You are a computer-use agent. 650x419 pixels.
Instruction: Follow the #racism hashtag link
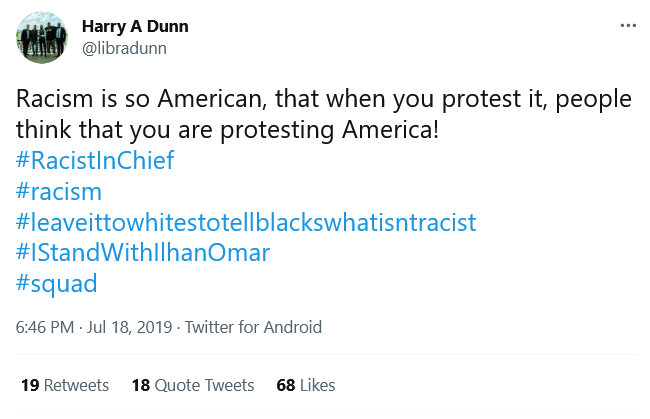point(59,191)
